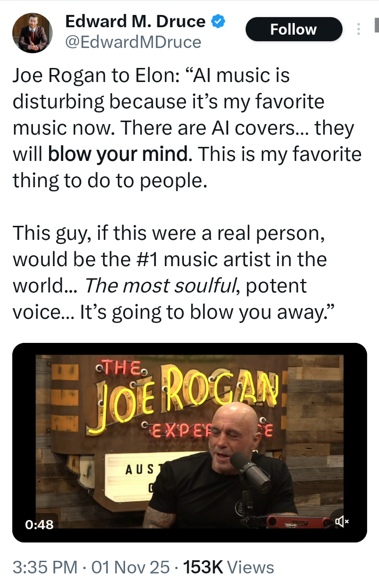379x588 pixels.
Task: Click the 'This guy, if this were' paragraph
Action: [170, 272]
